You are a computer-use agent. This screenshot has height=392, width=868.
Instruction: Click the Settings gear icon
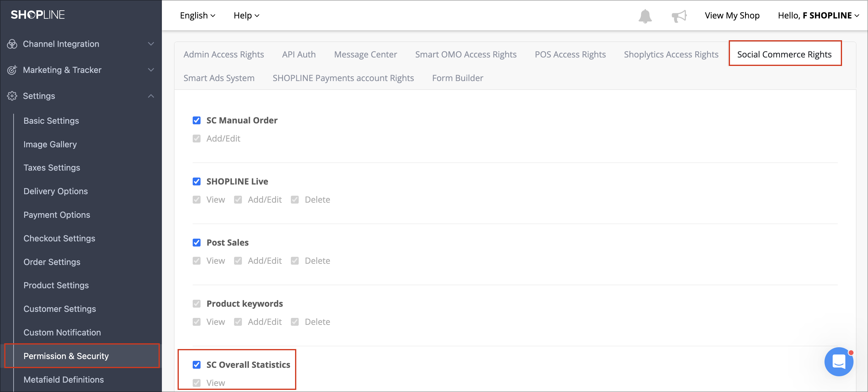click(12, 96)
